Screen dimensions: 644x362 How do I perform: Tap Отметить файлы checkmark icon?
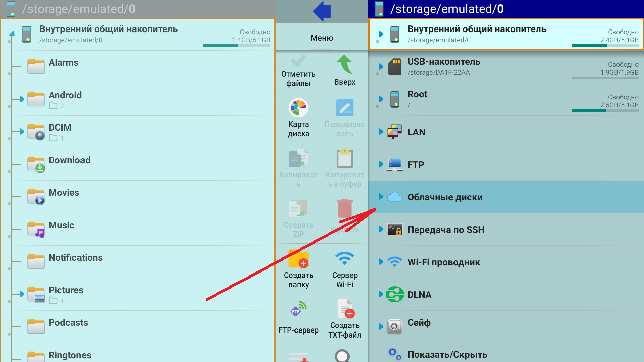click(x=298, y=61)
